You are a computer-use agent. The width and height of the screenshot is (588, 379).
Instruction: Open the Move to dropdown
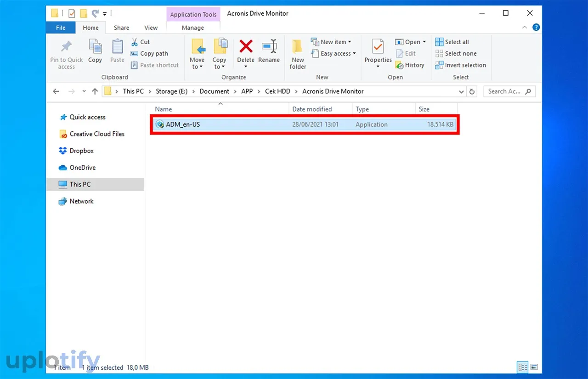pyautogui.click(x=197, y=54)
